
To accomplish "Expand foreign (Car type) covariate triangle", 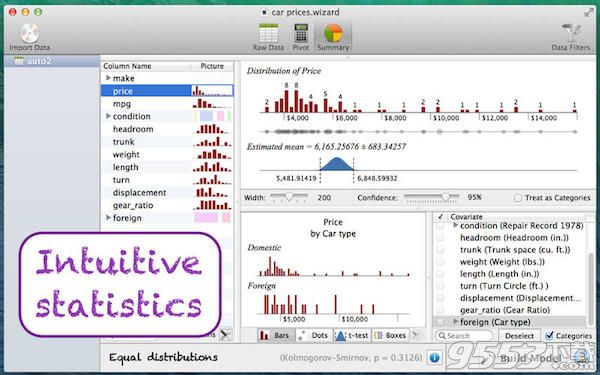I will [455, 322].
